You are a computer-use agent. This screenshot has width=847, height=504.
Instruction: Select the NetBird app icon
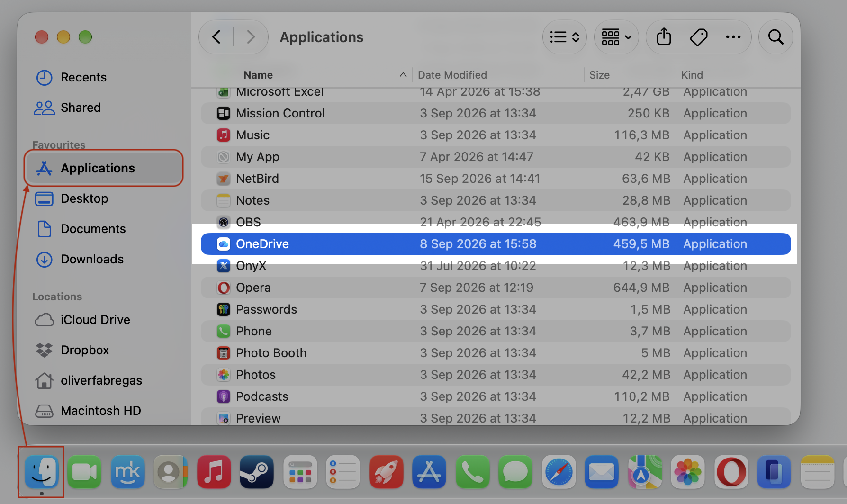tap(224, 179)
